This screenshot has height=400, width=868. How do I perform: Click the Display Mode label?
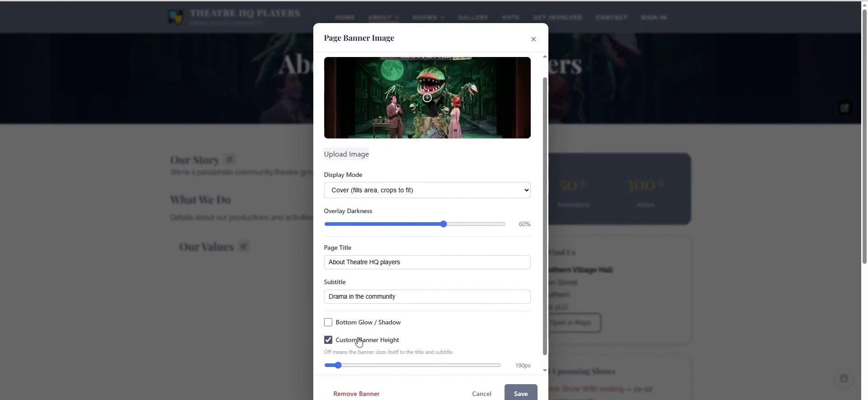[x=343, y=175]
